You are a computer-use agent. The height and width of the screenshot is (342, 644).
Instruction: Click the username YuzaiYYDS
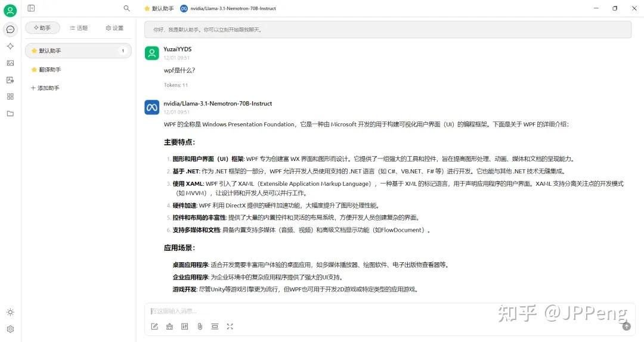[178, 49]
